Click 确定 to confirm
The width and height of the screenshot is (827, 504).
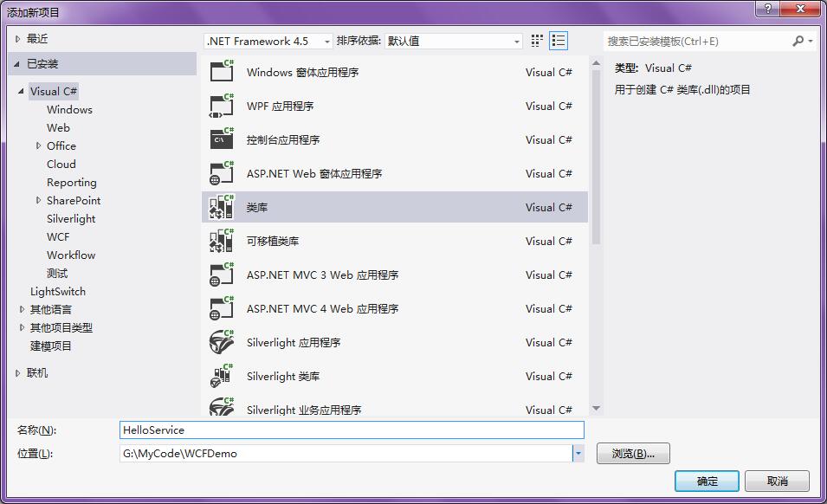coord(707,481)
